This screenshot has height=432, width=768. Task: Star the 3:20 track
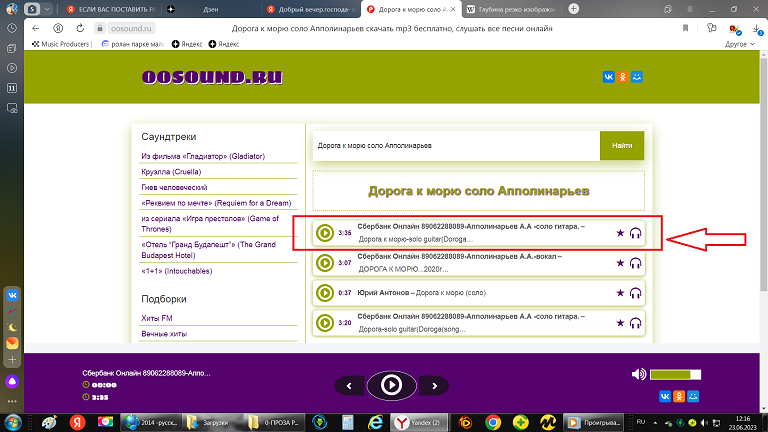click(620, 323)
